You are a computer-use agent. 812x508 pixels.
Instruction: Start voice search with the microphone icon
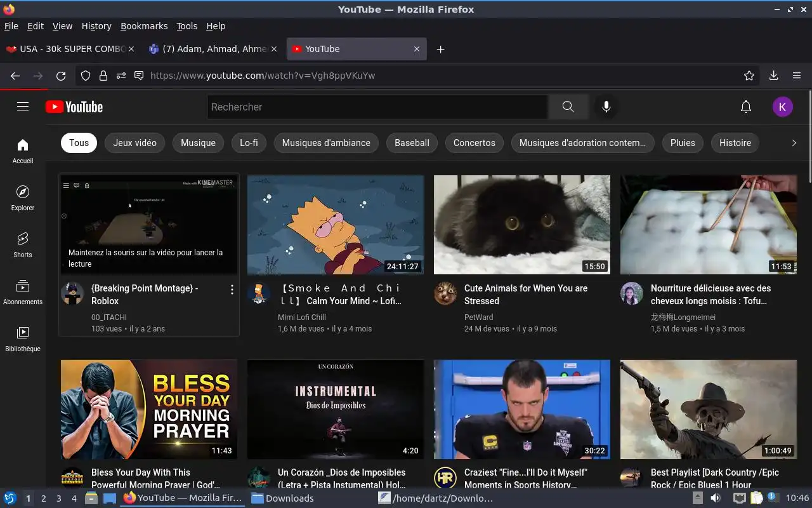[606, 107]
